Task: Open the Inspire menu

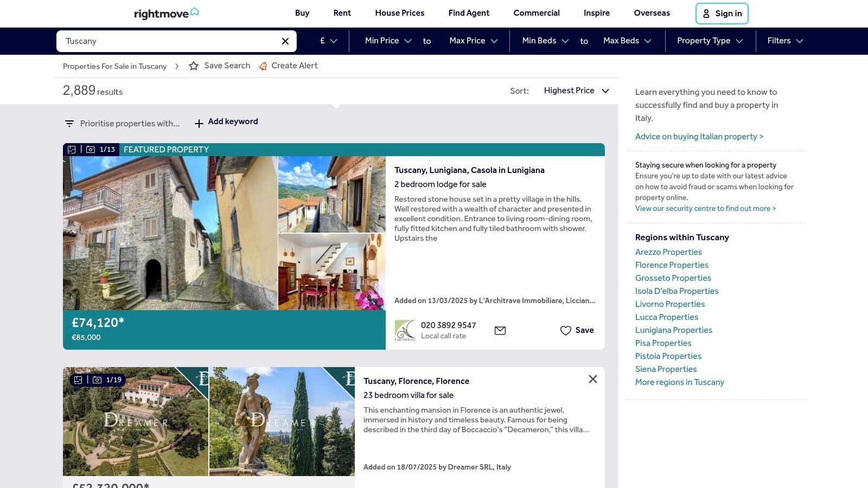Action: (597, 13)
